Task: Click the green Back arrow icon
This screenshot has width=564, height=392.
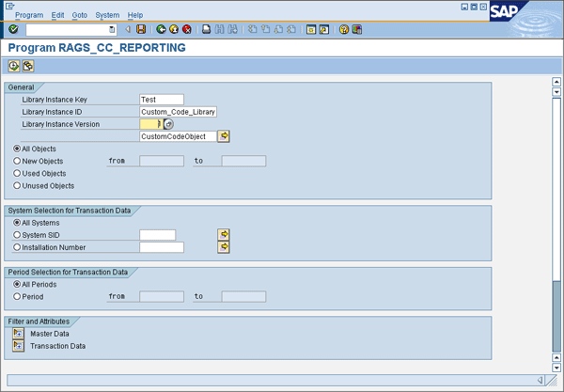Action: [162, 29]
